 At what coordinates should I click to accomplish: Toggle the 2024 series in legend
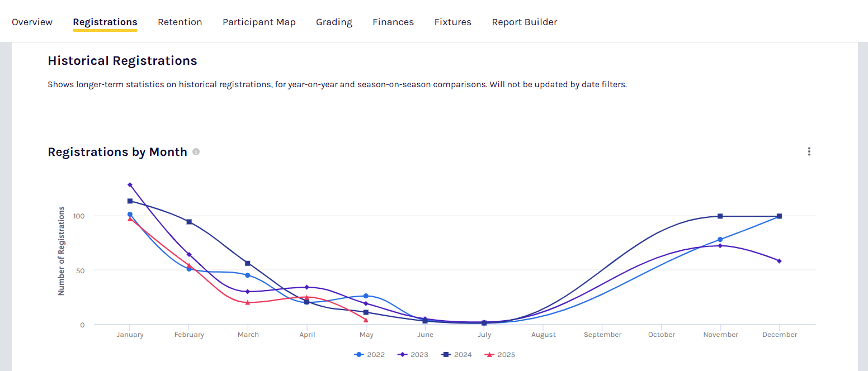point(456,355)
